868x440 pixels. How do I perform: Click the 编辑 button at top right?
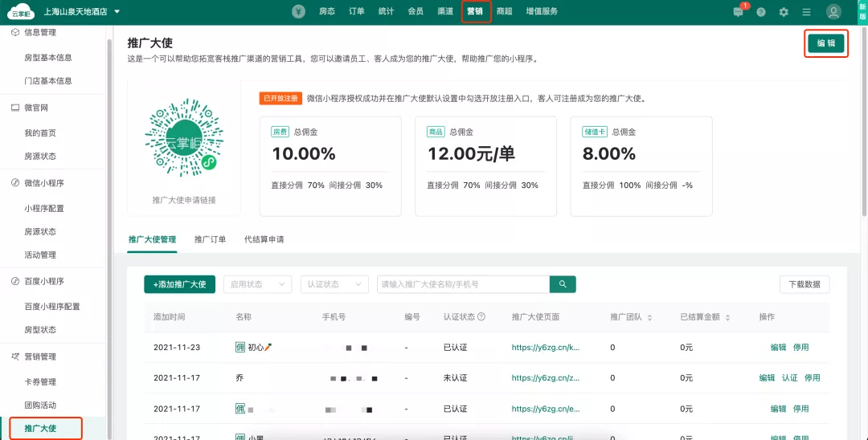(x=826, y=43)
